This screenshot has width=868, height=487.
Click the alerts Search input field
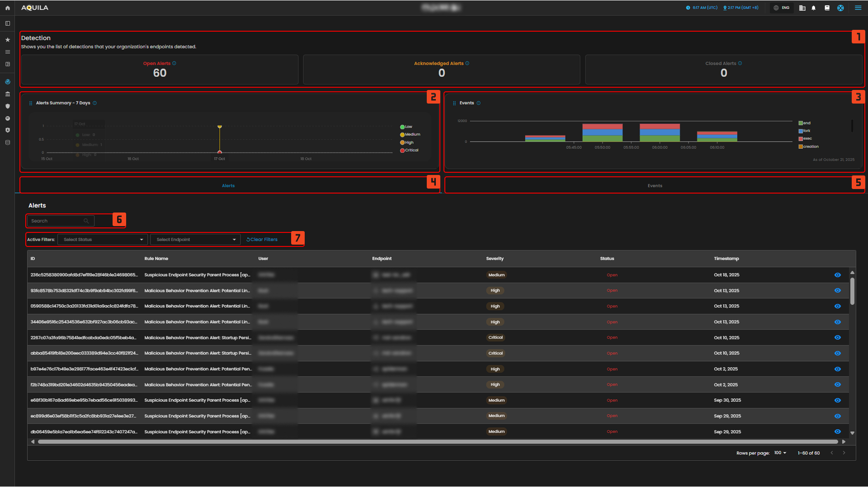click(57, 221)
